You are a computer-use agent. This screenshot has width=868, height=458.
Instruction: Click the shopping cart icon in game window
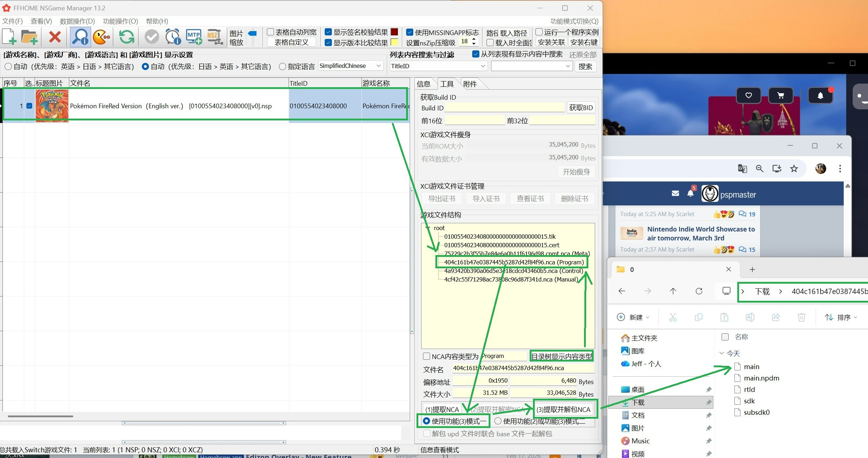pos(780,95)
